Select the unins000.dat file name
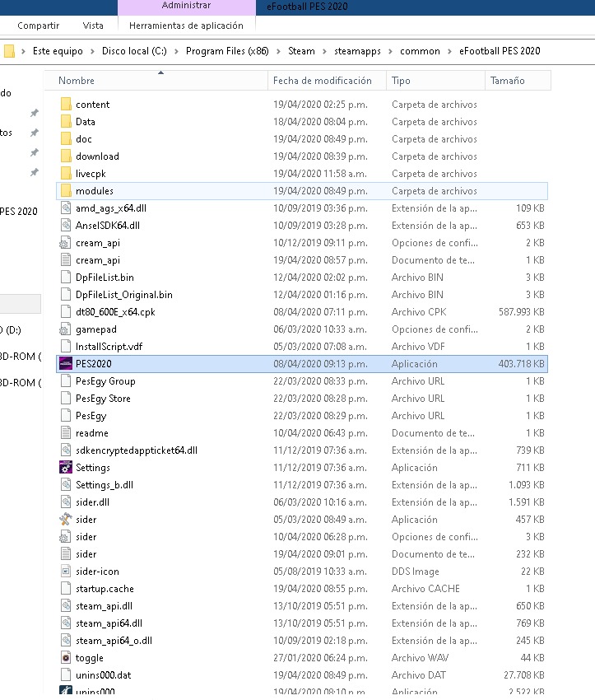Image resolution: width=595 pixels, height=700 pixels. (104, 675)
